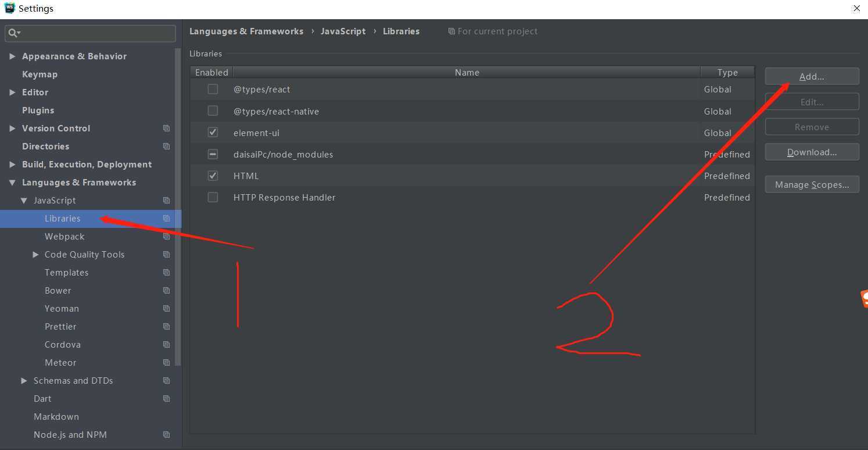Expand the Editor section arrow
Screen dimensions: 868x450
12,92
